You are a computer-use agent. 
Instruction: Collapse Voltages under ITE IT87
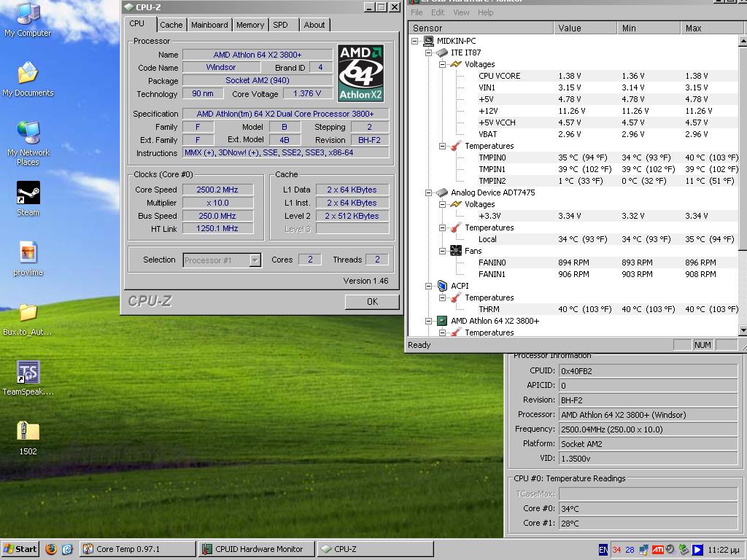tap(442, 64)
